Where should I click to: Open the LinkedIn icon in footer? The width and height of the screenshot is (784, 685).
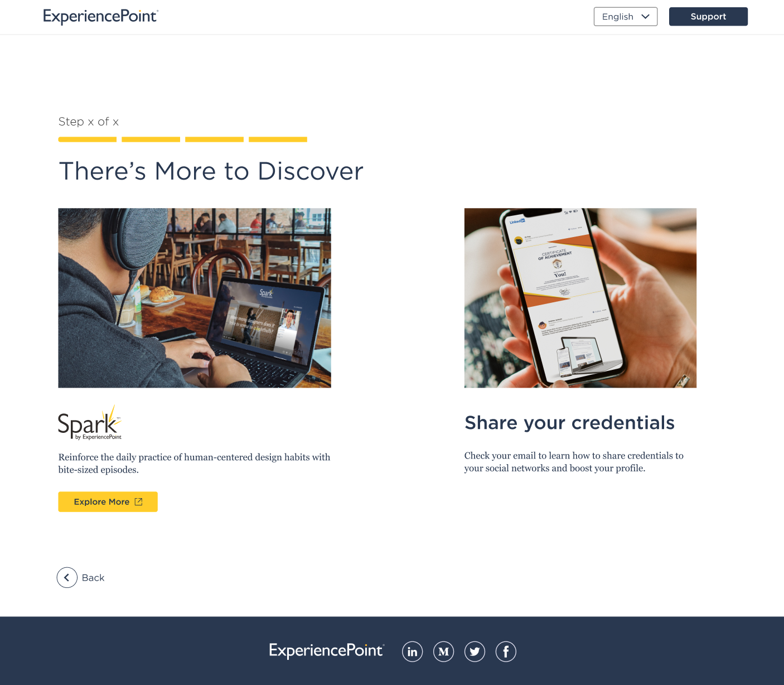point(413,652)
